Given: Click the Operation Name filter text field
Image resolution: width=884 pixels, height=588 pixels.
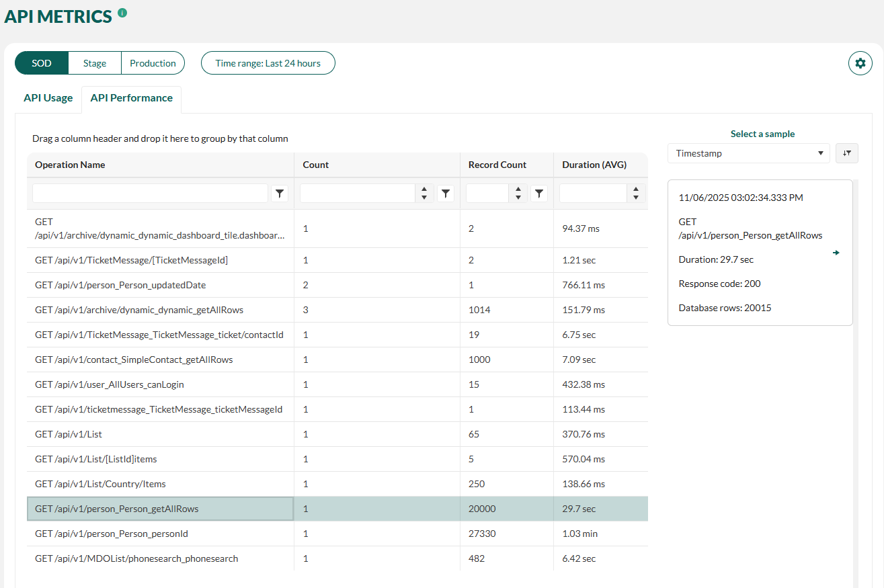Looking at the screenshot, I should click(150, 194).
